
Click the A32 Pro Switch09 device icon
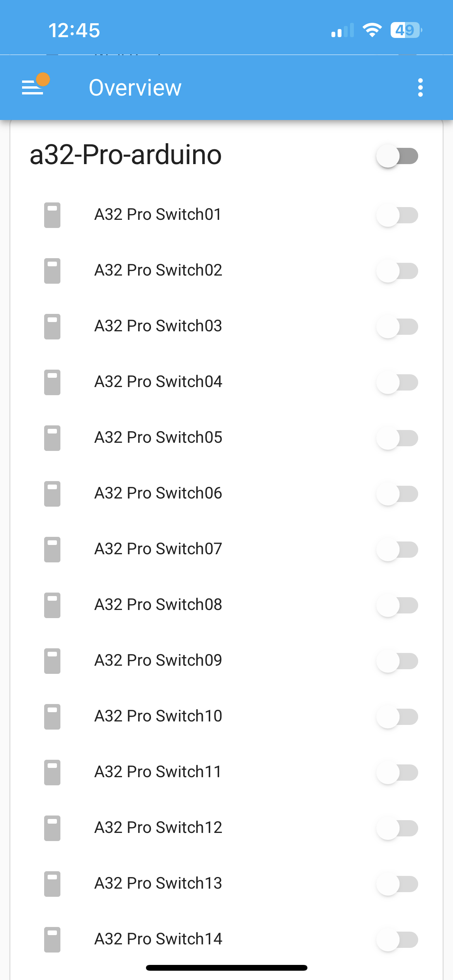point(52,661)
